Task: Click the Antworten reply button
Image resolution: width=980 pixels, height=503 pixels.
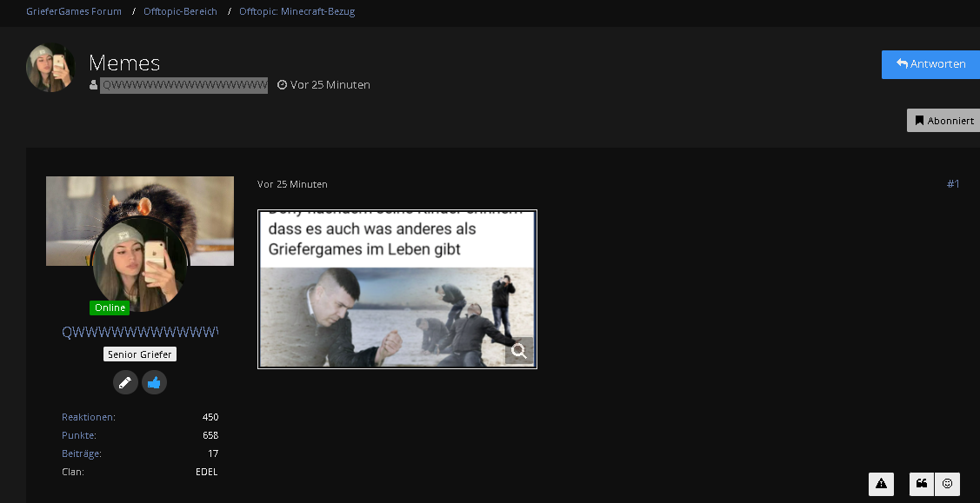Action: tap(930, 64)
